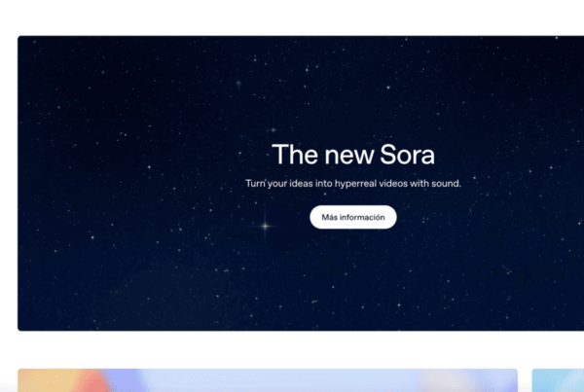
Task: Open the partially visible blue card at right
Action: [x=558, y=380]
